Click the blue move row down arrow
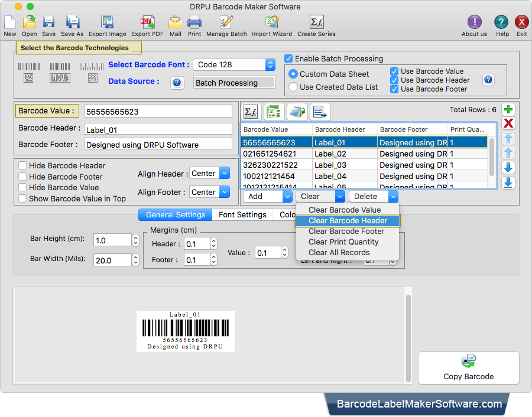Viewport: 532px width, 417px height. [508, 168]
